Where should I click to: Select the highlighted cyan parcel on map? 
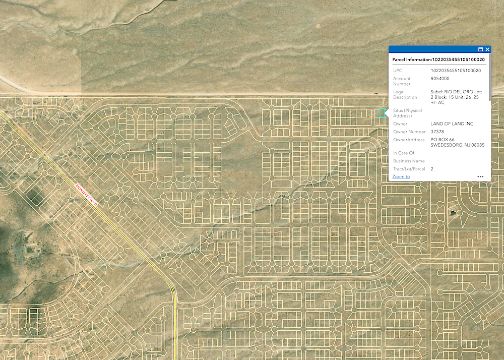pos(380,113)
